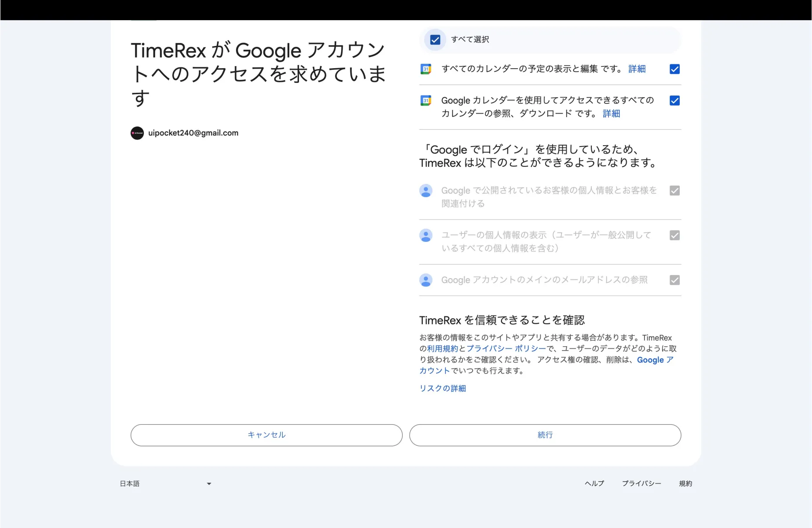Screen dimensions: 812x528
Task: Click the Google Calendar icon beside the download permission
Action: click(x=426, y=100)
